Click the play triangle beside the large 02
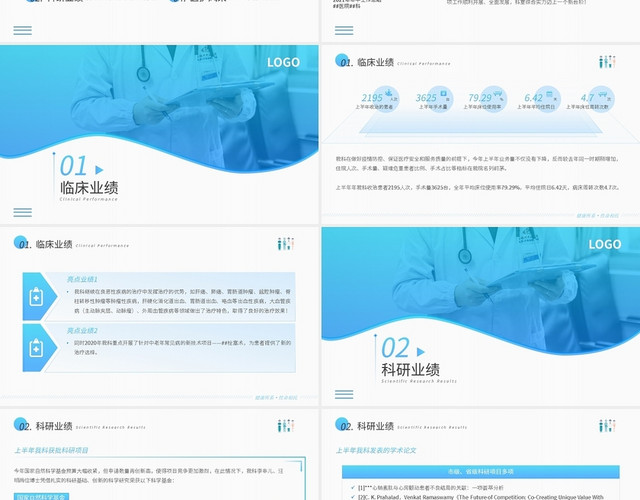Image resolution: width=640 pixels, height=500 pixels. click(x=420, y=351)
